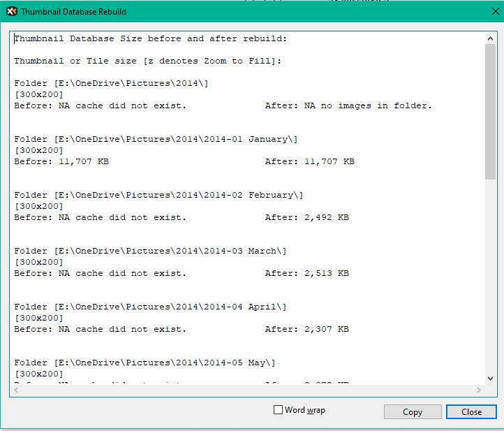Click the 2014-04 April folder path line
This screenshot has width=504, height=431.
150,307
